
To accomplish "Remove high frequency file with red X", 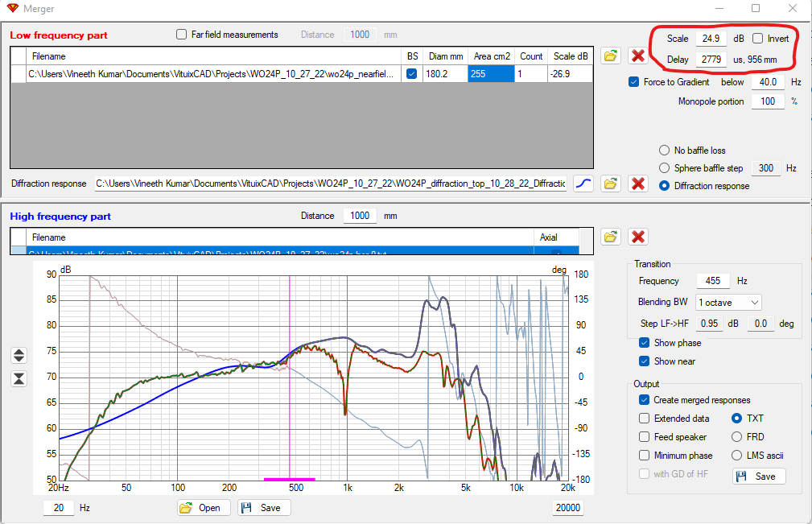I will coord(638,237).
